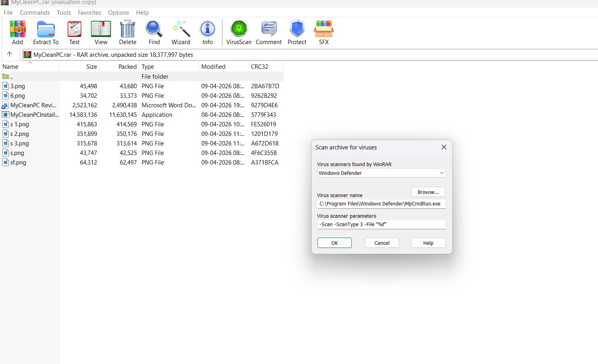598x364 pixels.
Task: Open the Options menu
Action: point(119,12)
